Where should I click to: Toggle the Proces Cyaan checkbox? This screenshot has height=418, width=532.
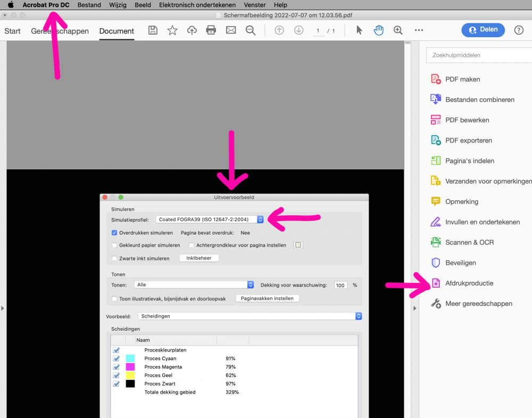[117, 358]
